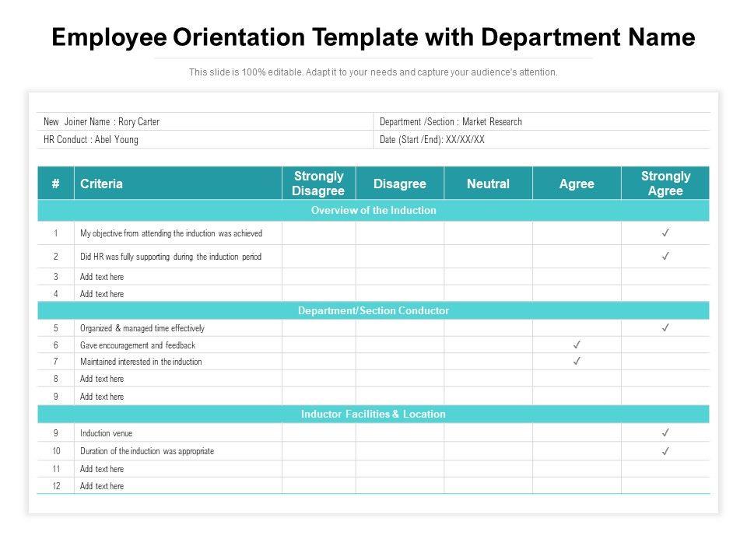Click the Overview of the Induction section bar
The image size is (747, 560).
point(373,210)
